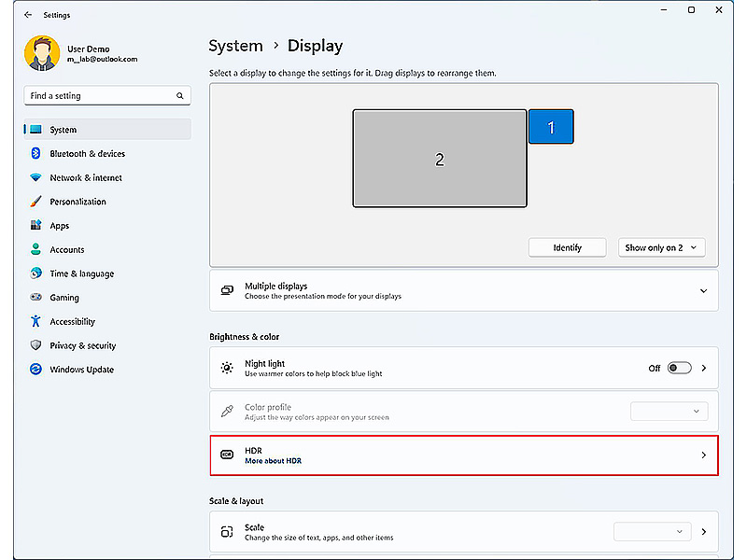Open Bluetooth & devices settings
Viewport: 747px width, 560px height.
click(107, 153)
